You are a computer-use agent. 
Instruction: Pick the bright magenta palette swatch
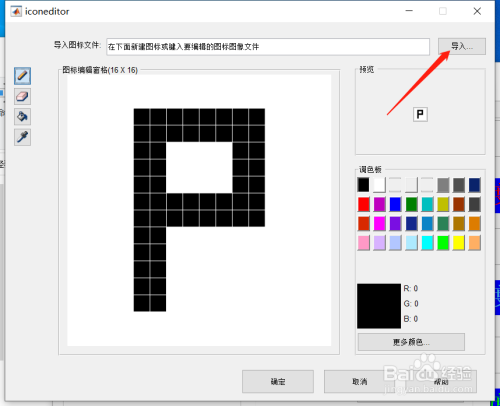pyautogui.click(x=379, y=223)
